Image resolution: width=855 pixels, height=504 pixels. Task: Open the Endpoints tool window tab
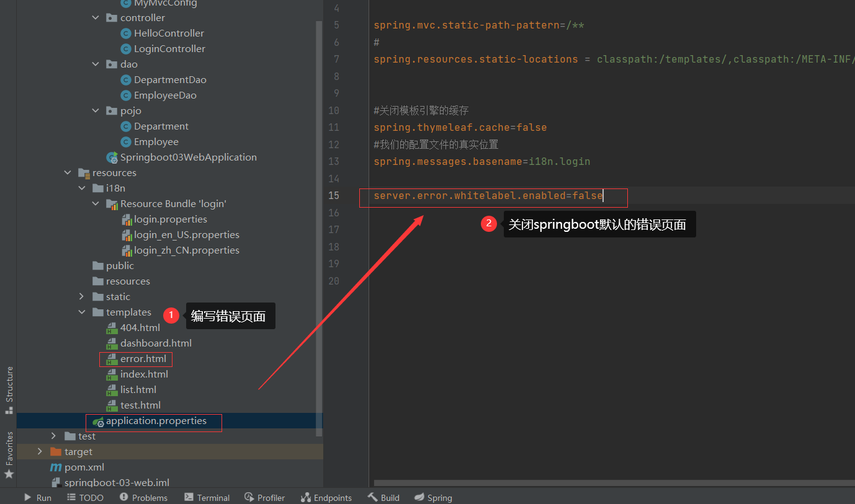pos(326,498)
